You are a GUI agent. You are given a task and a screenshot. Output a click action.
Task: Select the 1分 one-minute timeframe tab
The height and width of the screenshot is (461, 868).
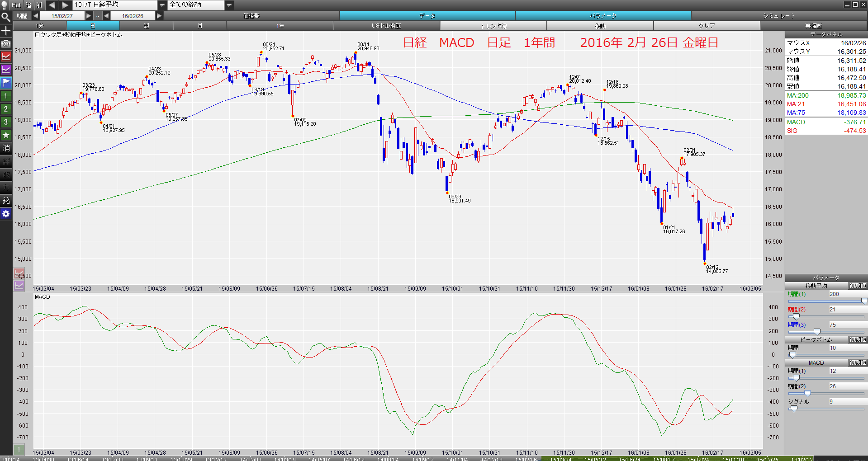click(40, 26)
